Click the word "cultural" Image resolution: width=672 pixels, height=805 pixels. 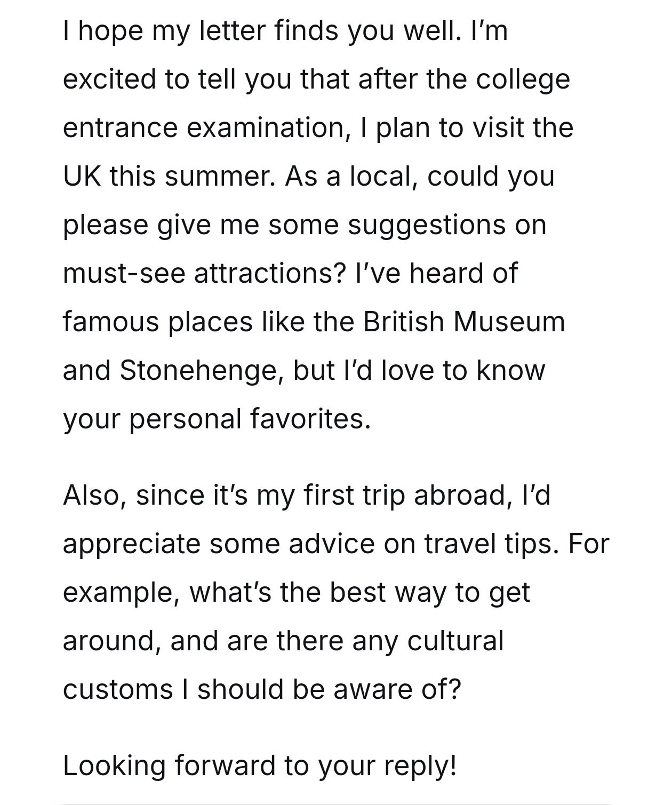455,641
